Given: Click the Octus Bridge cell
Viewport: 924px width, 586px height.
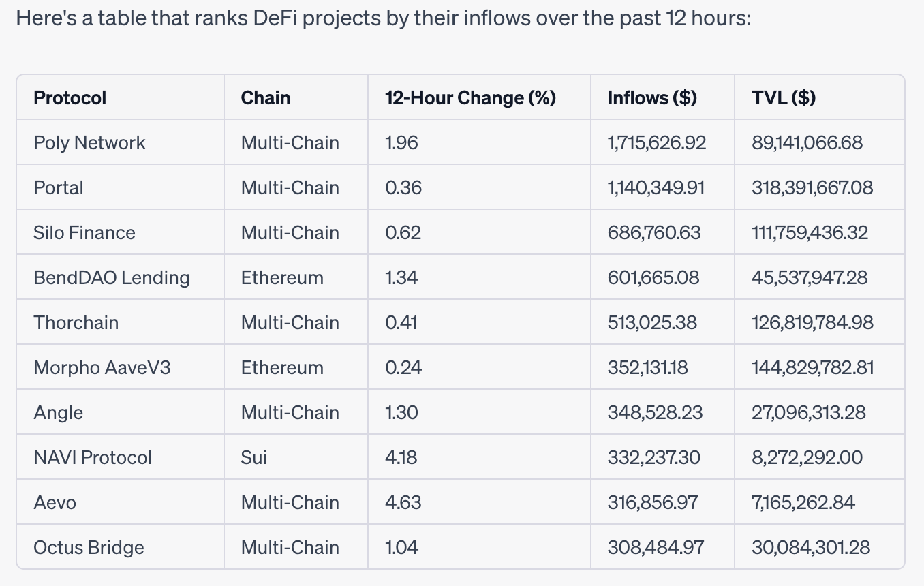Looking at the screenshot, I should coord(89,548).
